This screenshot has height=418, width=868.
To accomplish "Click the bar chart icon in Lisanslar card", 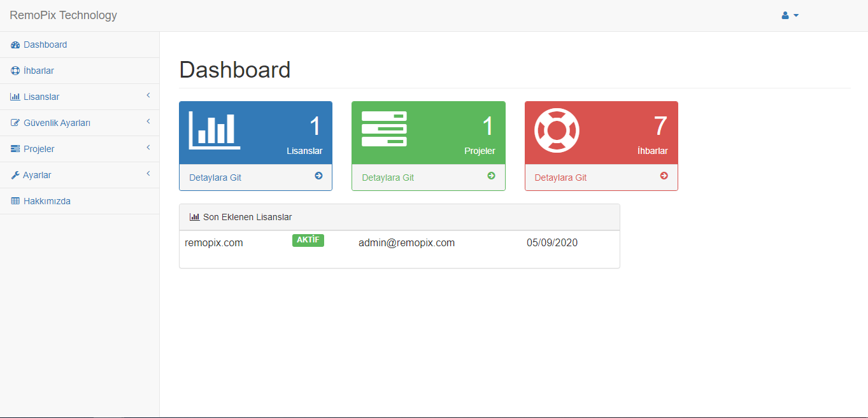I will click(x=215, y=130).
